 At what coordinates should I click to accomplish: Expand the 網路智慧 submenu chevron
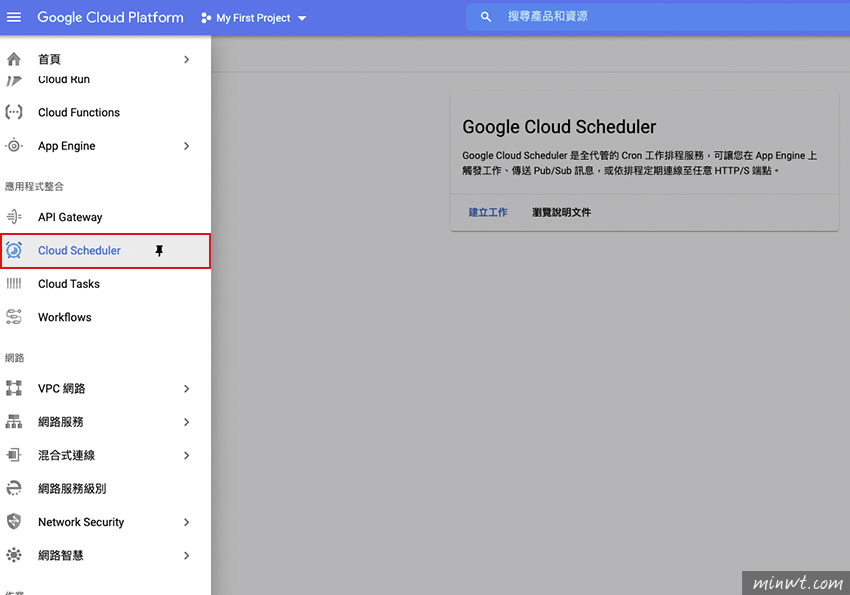[186, 555]
